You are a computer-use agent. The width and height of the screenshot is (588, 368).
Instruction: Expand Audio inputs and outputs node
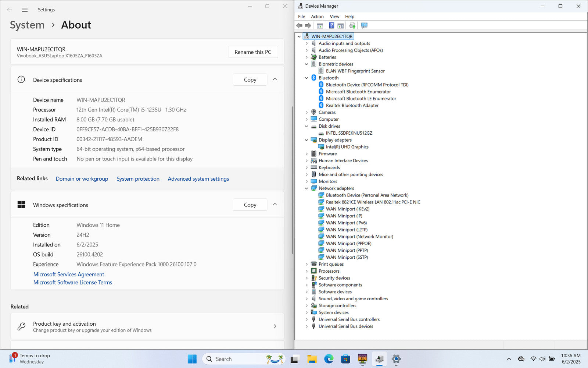[x=306, y=43]
